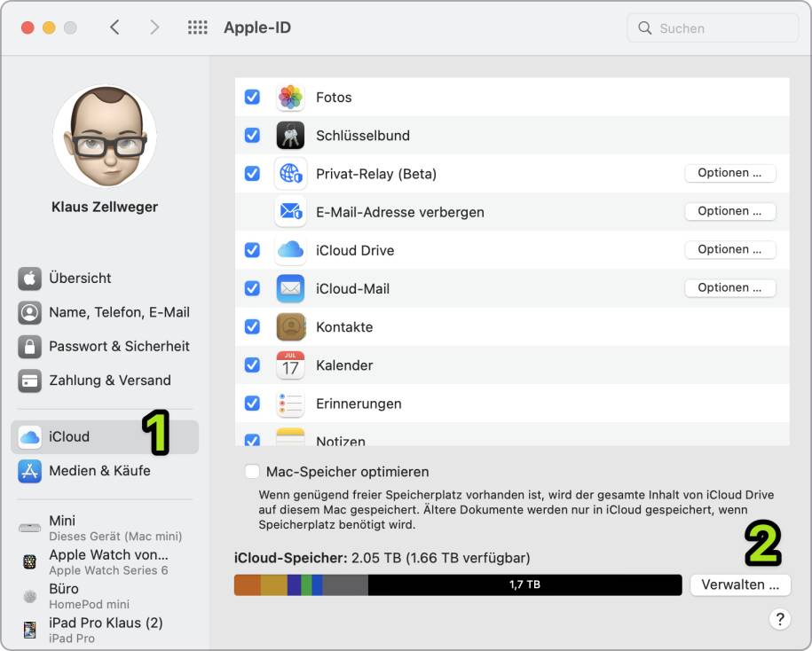
Task: Click the Notizen notepad icon
Action: click(290, 437)
